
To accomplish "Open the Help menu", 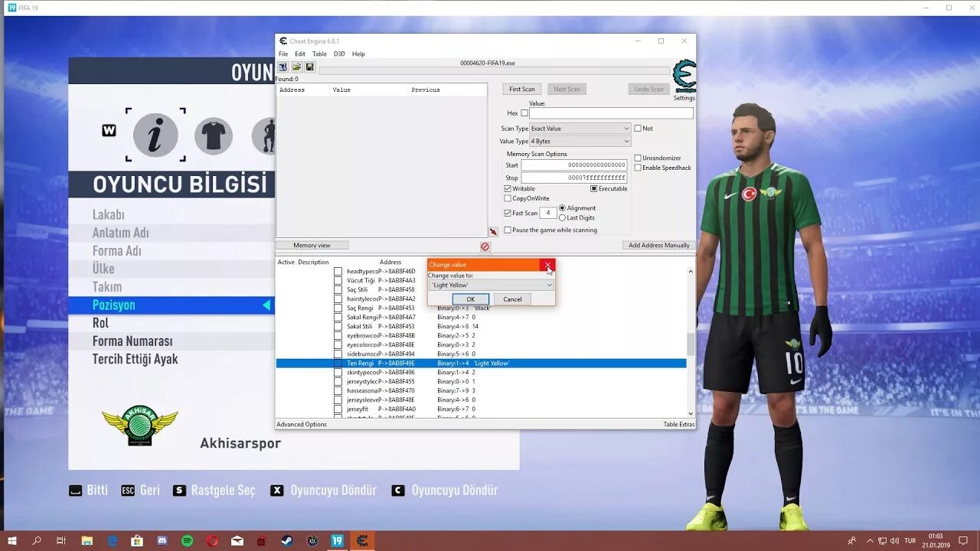I will click(358, 54).
